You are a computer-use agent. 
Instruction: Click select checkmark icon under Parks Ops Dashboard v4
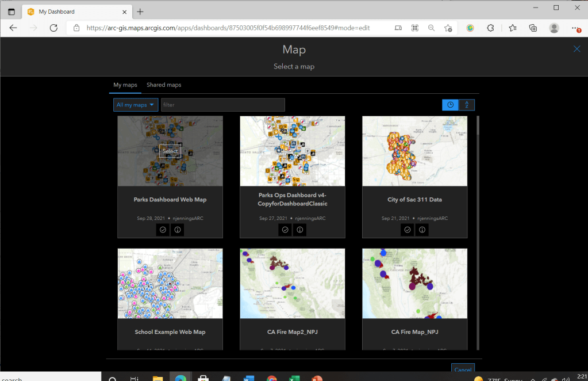point(285,230)
